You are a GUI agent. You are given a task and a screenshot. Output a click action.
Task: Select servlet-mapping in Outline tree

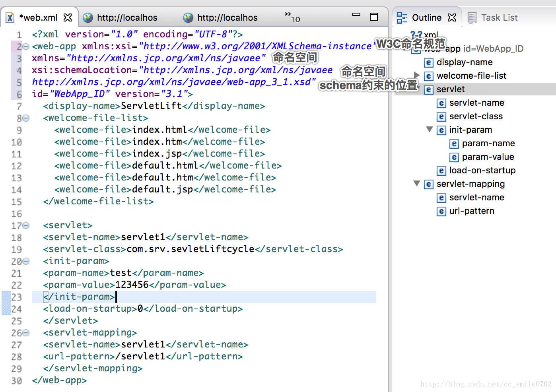pyautogui.click(x=470, y=184)
